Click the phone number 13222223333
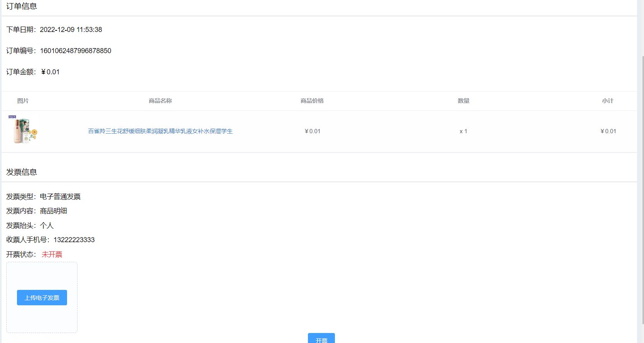Viewport: 644px width, 343px height. click(74, 240)
